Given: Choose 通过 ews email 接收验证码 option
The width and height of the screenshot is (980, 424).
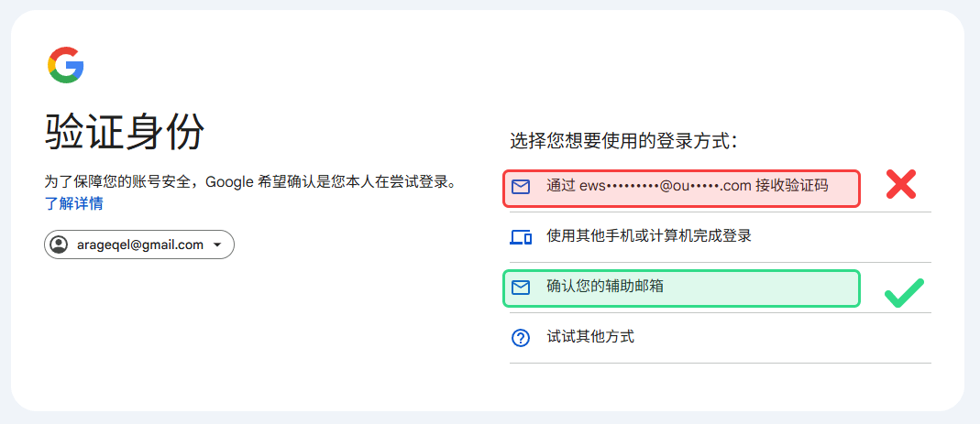Looking at the screenshot, I should pyautogui.click(x=688, y=186).
